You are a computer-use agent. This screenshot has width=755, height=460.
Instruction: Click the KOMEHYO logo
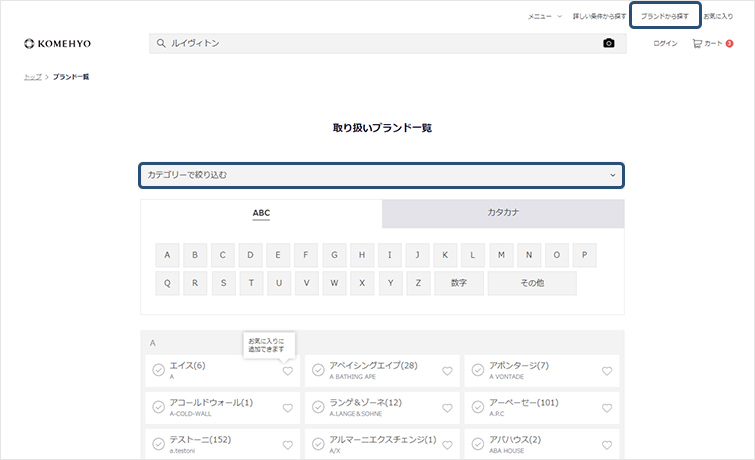(x=57, y=43)
